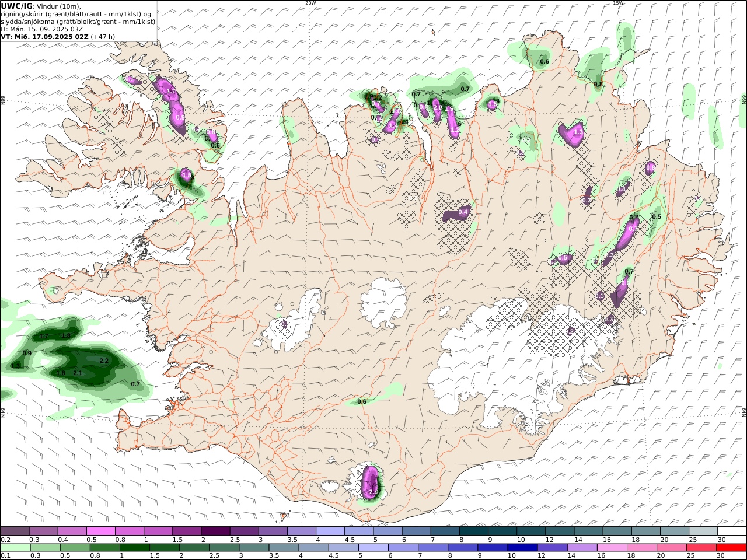This screenshot has width=747, height=560.
Task: Pick the snow legend swatch between 12 and 14
Action: tap(559, 531)
